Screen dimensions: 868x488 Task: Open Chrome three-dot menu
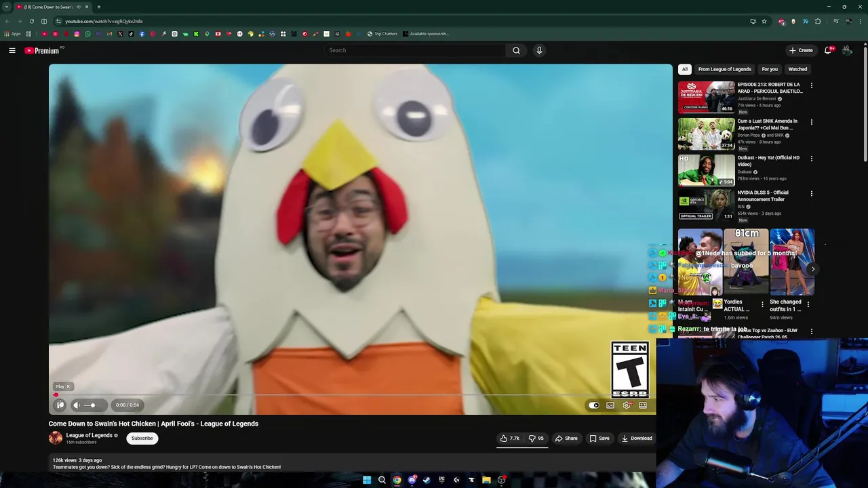(859, 21)
